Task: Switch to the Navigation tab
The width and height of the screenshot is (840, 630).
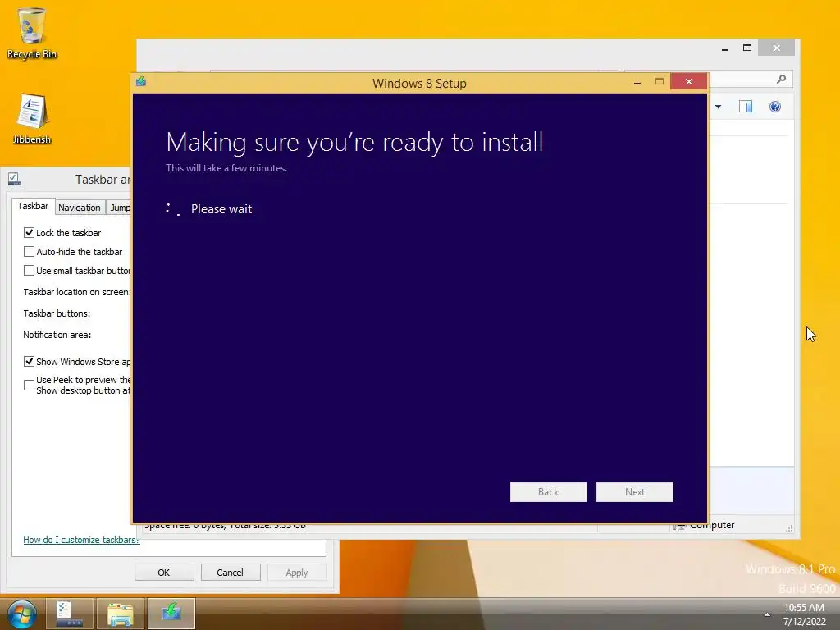Action: point(80,208)
